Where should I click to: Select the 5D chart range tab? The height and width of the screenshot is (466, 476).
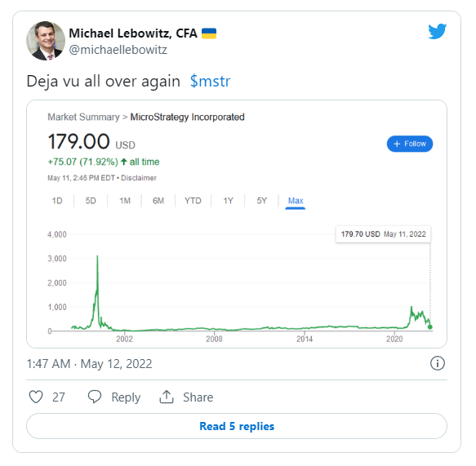[x=91, y=201]
